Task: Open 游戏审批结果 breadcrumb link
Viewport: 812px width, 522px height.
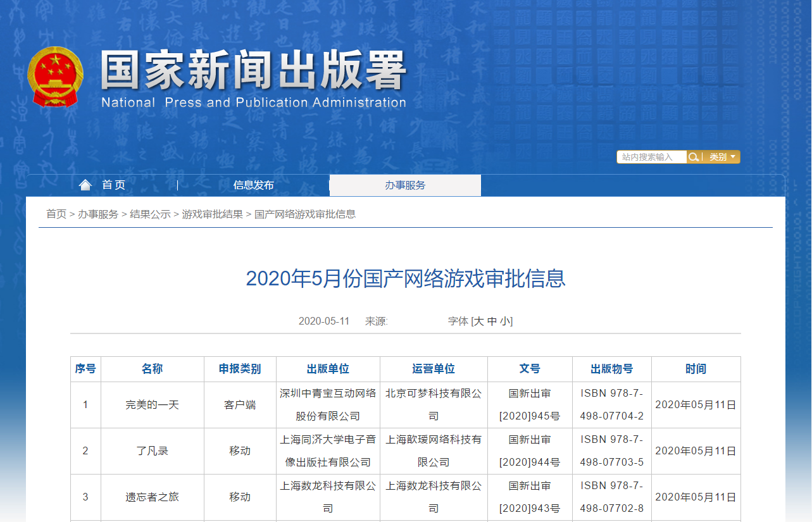Action: coord(213,214)
